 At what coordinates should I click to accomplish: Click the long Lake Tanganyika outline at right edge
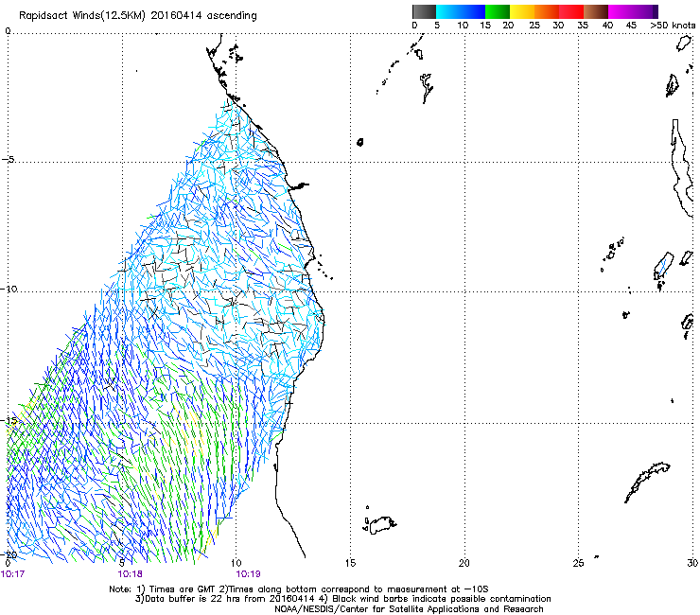click(x=682, y=169)
